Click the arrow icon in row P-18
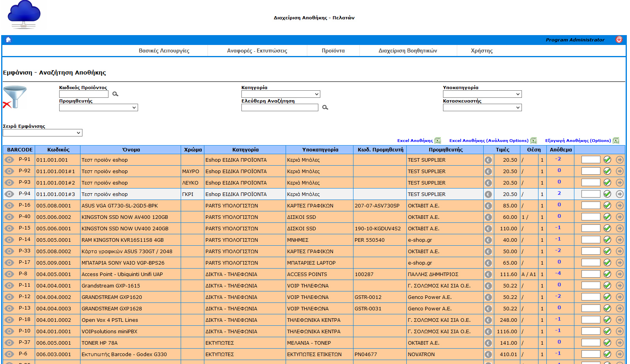 (x=620, y=320)
